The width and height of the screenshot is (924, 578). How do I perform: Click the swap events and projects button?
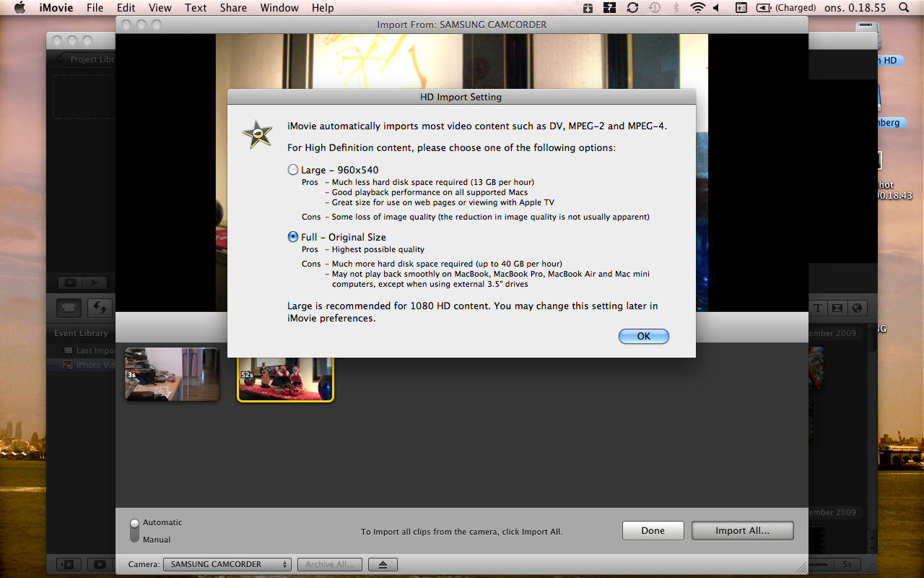[x=100, y=307]
